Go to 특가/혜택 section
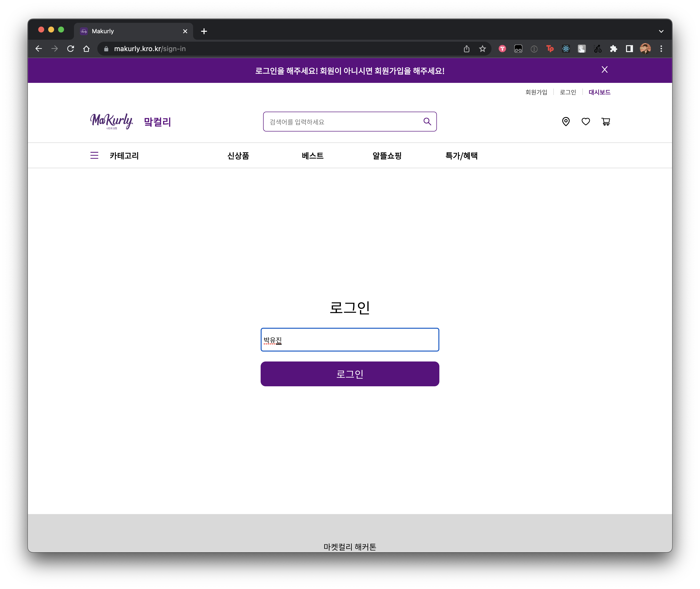 461,156
